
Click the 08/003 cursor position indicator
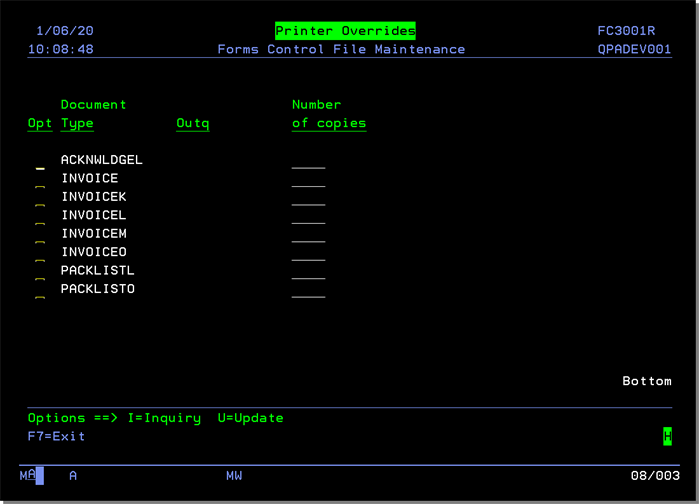pyautogui.click(x=655, y=476)
